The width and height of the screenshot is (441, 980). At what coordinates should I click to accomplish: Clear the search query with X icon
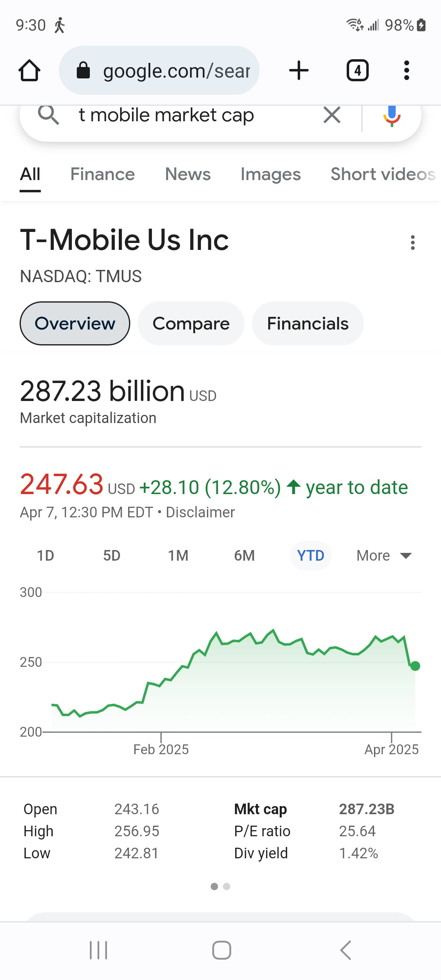(332, 115)
